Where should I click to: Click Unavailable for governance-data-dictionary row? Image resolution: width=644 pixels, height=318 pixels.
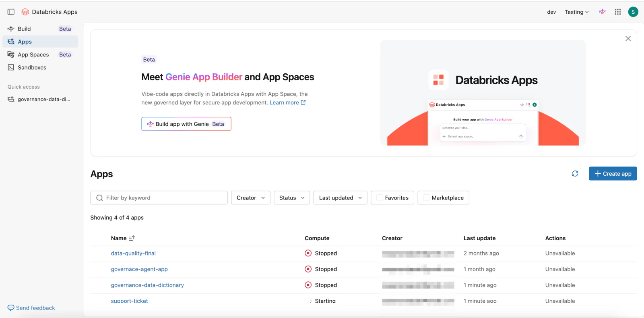(560, 285)
